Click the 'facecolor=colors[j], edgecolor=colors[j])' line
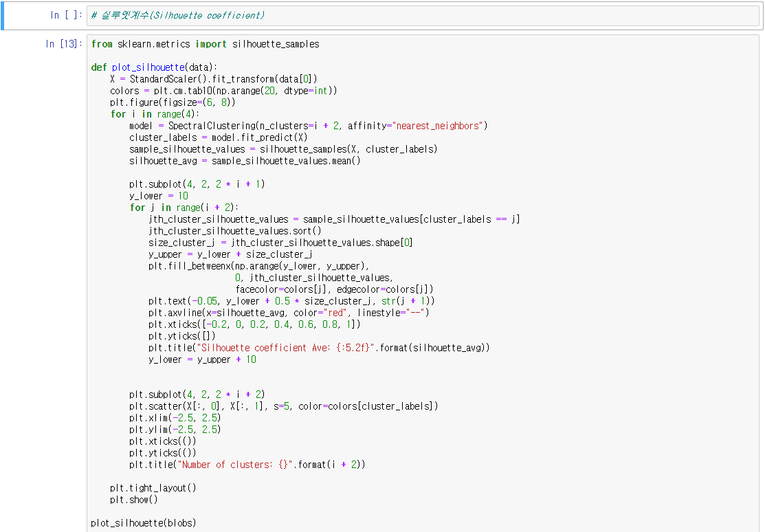This screenshot has width=765, height=532. click(x=334, y=290)
